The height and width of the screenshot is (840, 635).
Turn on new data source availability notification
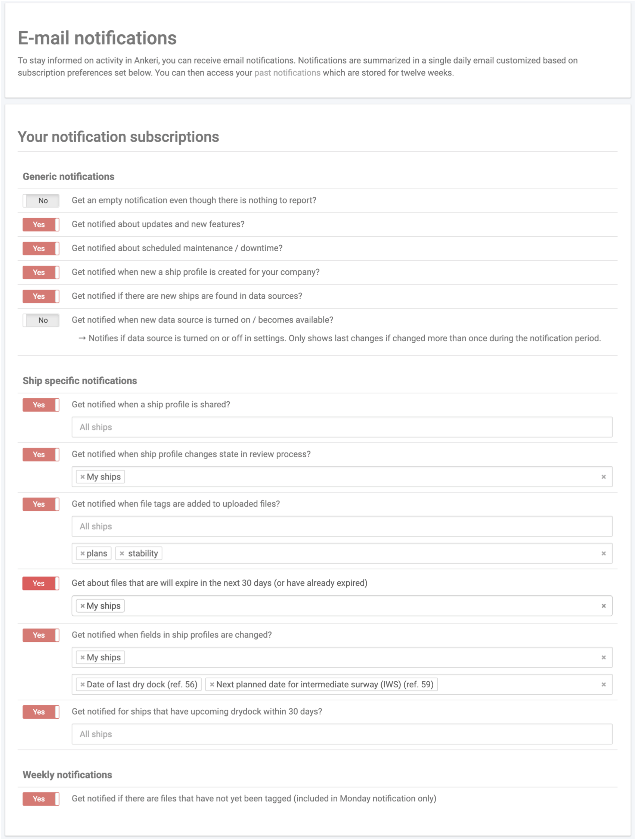point(41,320)
